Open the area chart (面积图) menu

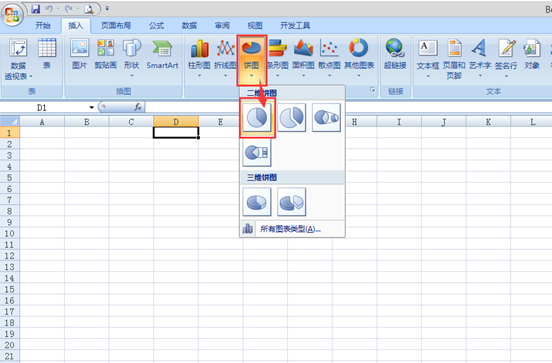point(303,58)
